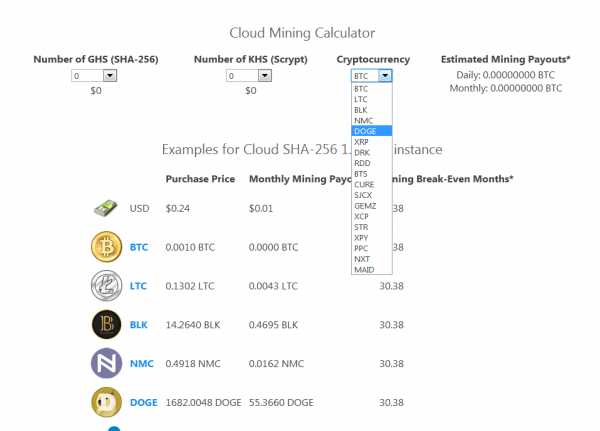Click the 0.1302 LTC purchase price
Viewport: 600px width, 431px height.
click(x=190, y=286)
